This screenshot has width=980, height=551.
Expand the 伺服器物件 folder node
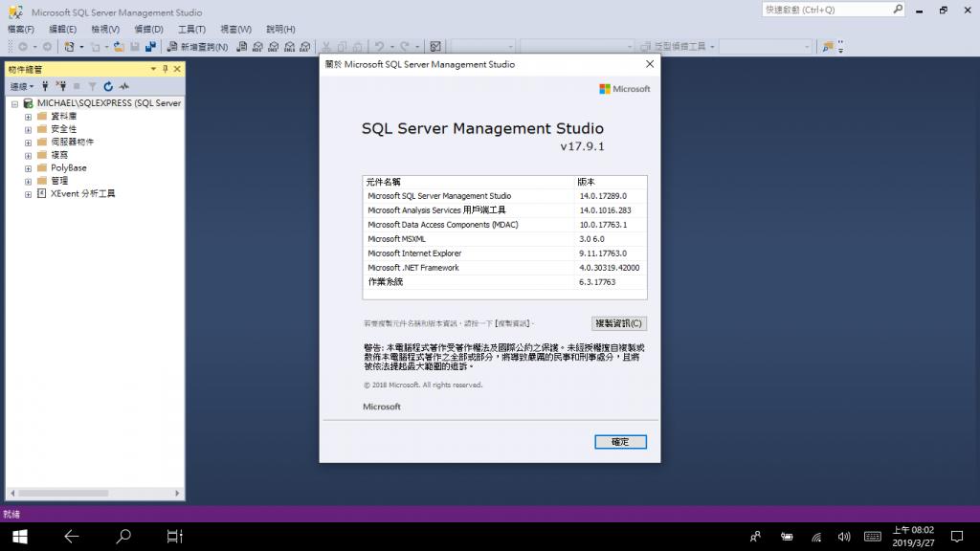tap(28, 143)
